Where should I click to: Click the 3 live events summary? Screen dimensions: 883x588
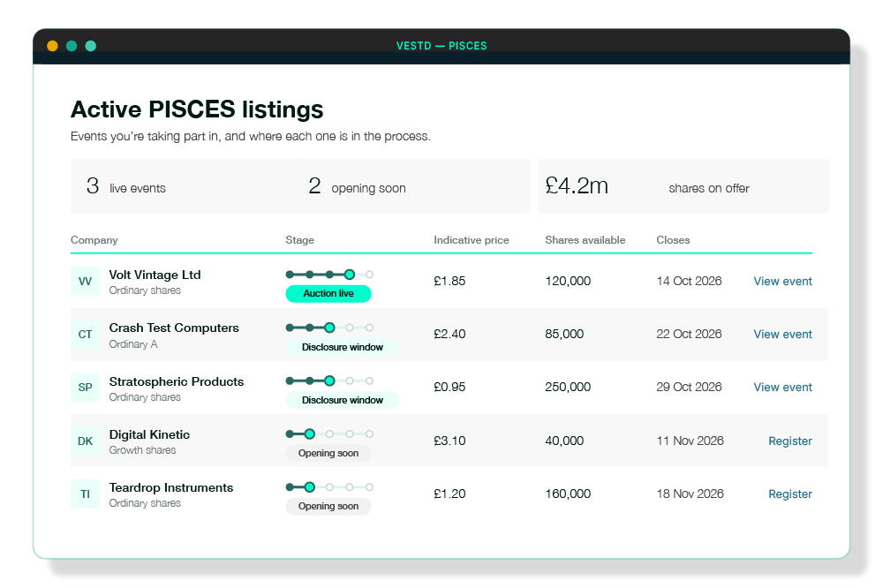coord(126,186)
